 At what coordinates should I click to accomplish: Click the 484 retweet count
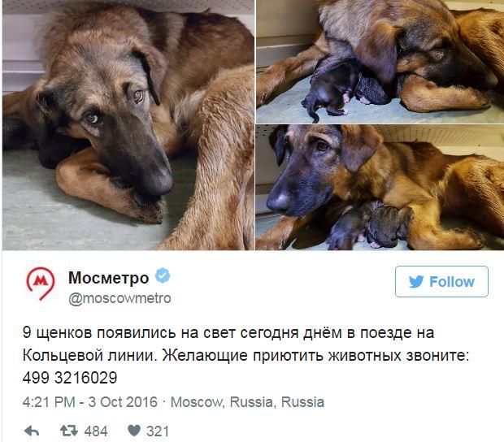pyautogui.click(x=96, y=431)
